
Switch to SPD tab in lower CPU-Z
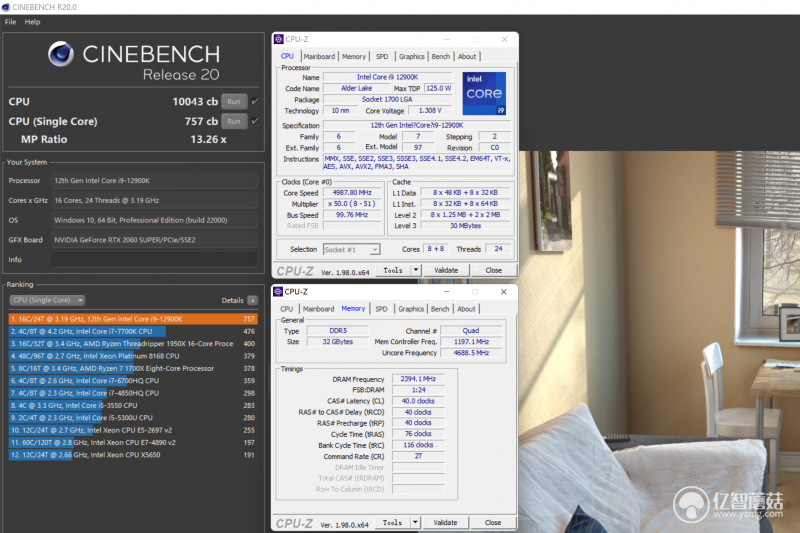point(382,309)
